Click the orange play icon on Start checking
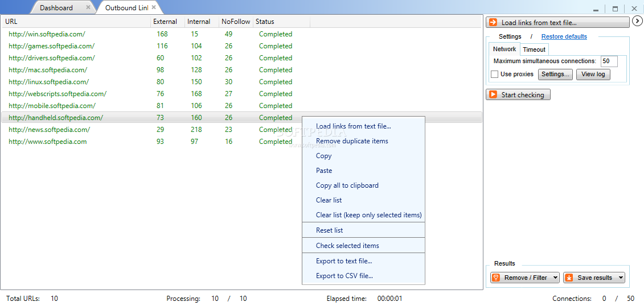The image size is (644, 306). [x=493, y=95]
